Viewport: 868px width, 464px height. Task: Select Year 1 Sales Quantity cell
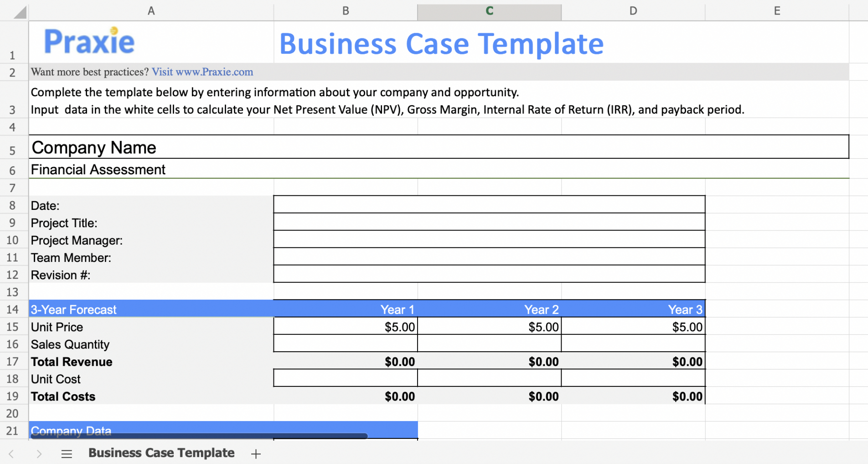[x=346, y=344]
